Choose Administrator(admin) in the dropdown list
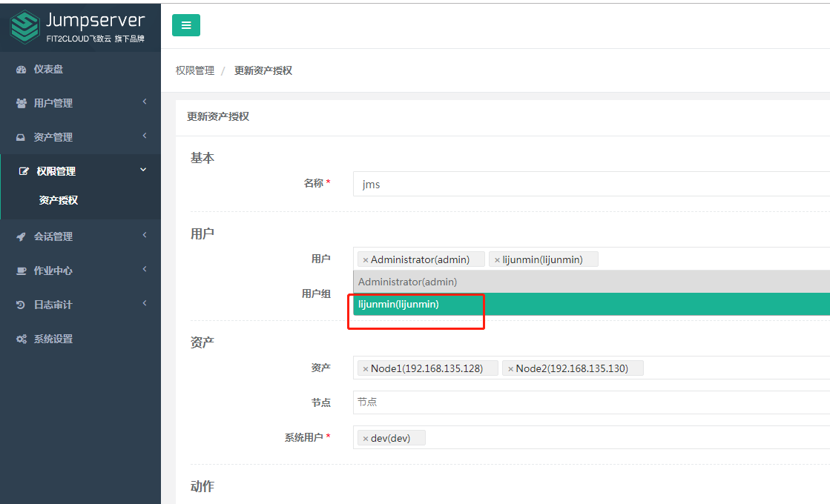Viewport: 830px width, 504px height. pos(591,282)
